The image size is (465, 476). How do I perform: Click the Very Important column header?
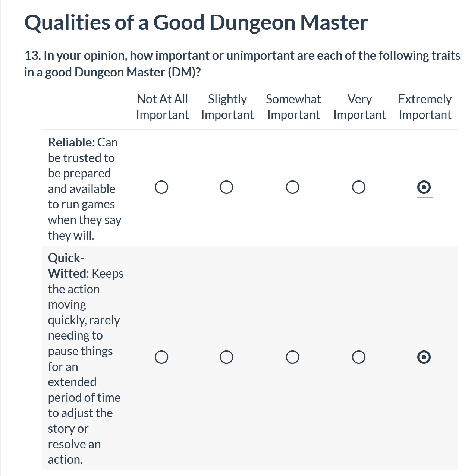359,107
